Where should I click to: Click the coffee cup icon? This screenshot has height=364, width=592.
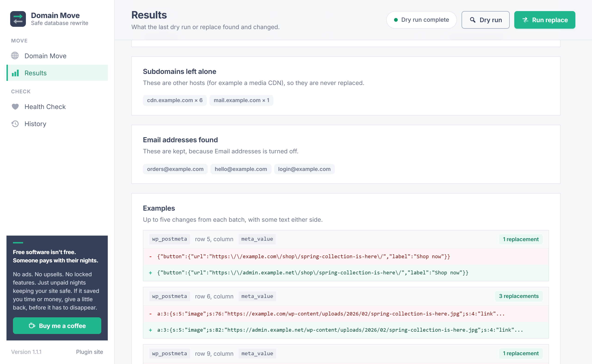point(32,325)
